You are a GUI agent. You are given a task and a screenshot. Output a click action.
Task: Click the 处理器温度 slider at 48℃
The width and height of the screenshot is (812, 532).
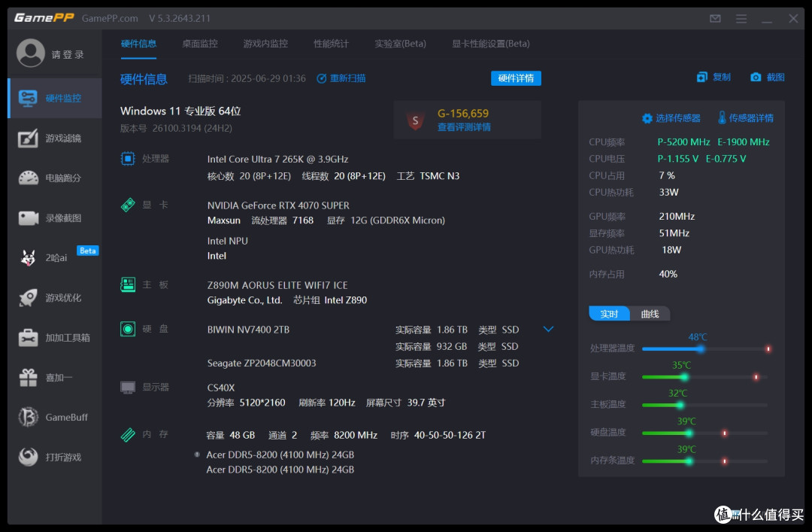tap(700, 349)
